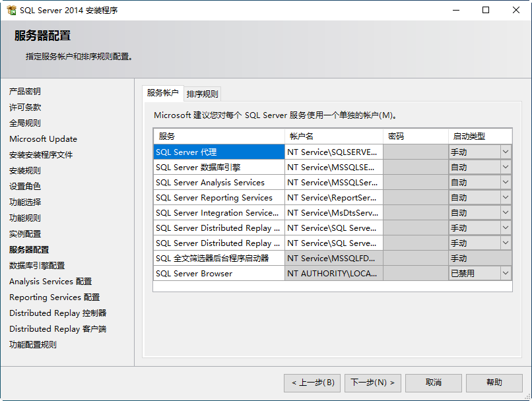Click account name NT Service\MSSQLFD... cell
Viewport: 532px width, 401px height.
[x=334, y=259]
